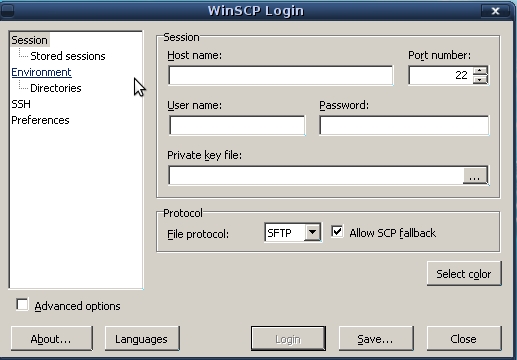
Task: Click the Save button
Action: [x=376, y=339]
